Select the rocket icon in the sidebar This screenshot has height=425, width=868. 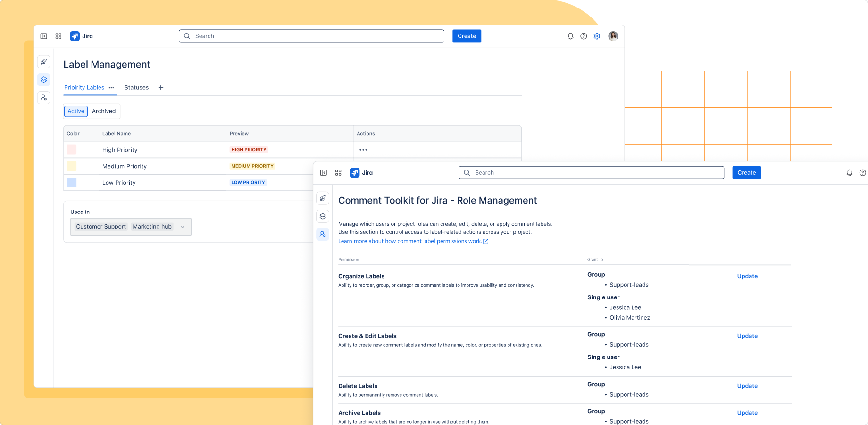coord(44,61)
